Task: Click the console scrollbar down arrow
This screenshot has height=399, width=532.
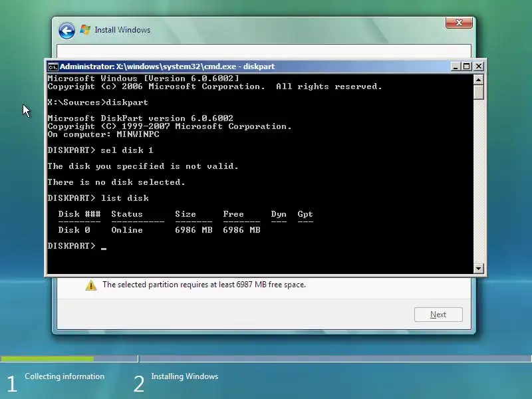Action: (478, 269)
